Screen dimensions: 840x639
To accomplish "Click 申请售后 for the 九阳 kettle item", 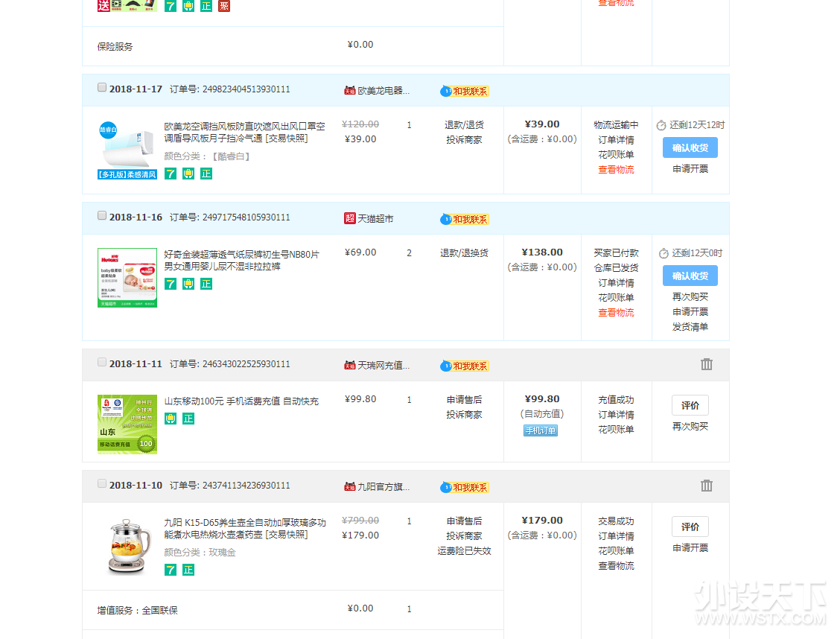I will coord(464,521).
